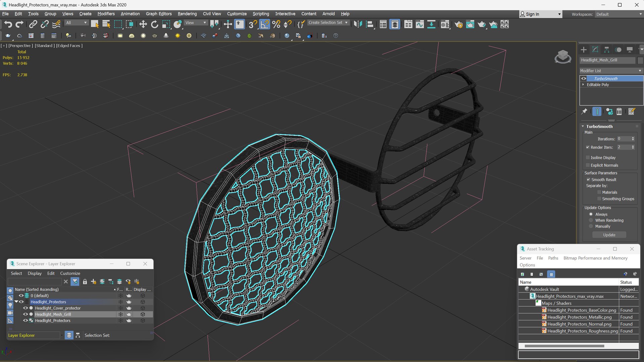The height and width of the screenshot is (362, 644).
Task: Open Select by Name dialog
Action: [x=106, y=24]
